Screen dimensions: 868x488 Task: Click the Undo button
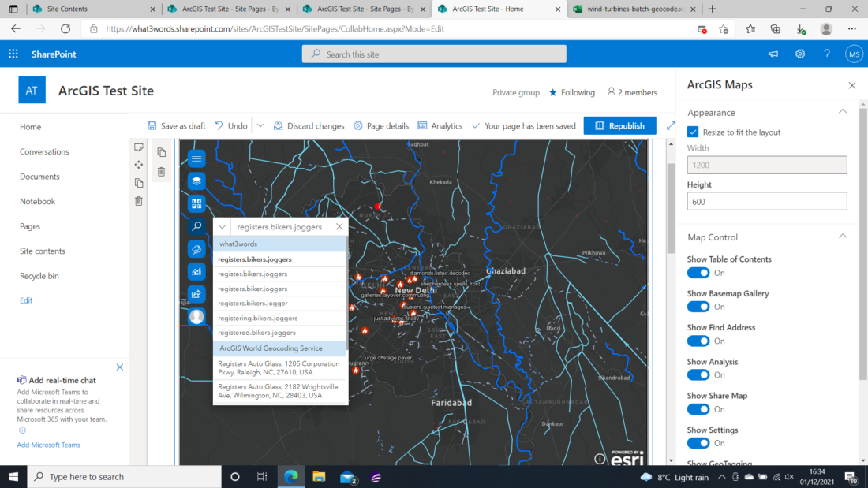(x=231, y=125)
